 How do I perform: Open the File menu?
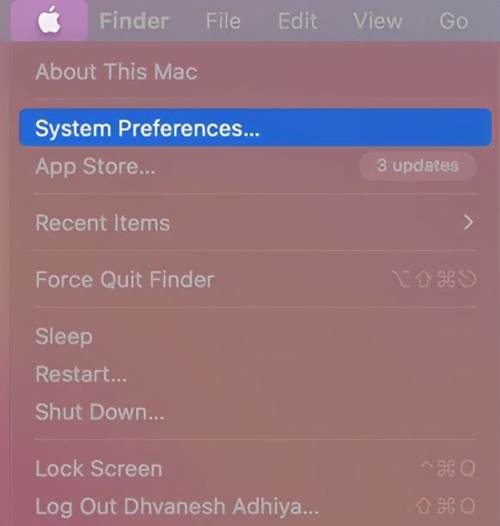(x=223, y=21)
